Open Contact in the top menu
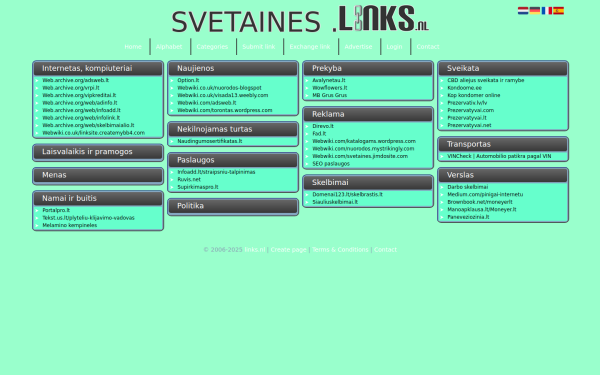Screen dimensions: 600x375 (x=428, y=47)
